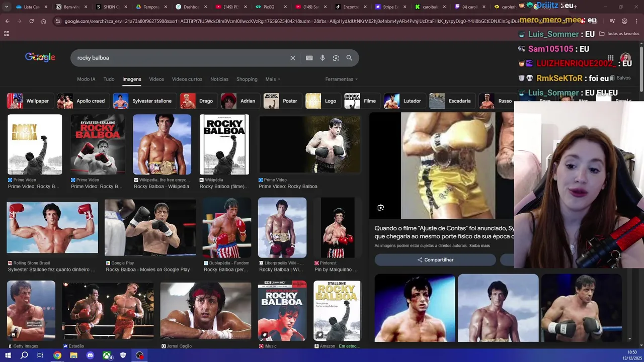Switch to Chrome in the taskbar
Viewport: 644px width, 362px height.
click(x=57, y=355)
